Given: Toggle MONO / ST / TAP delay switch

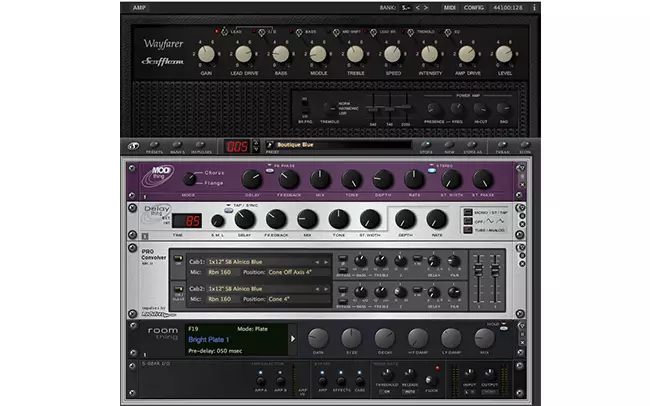Looking at the screenshot, I should 468,212.
